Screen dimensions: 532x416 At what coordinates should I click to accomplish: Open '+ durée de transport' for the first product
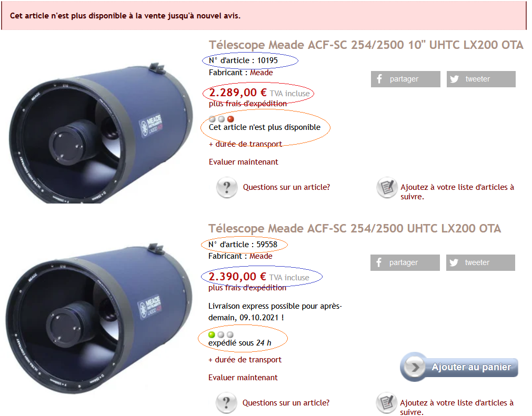(245, 144)
